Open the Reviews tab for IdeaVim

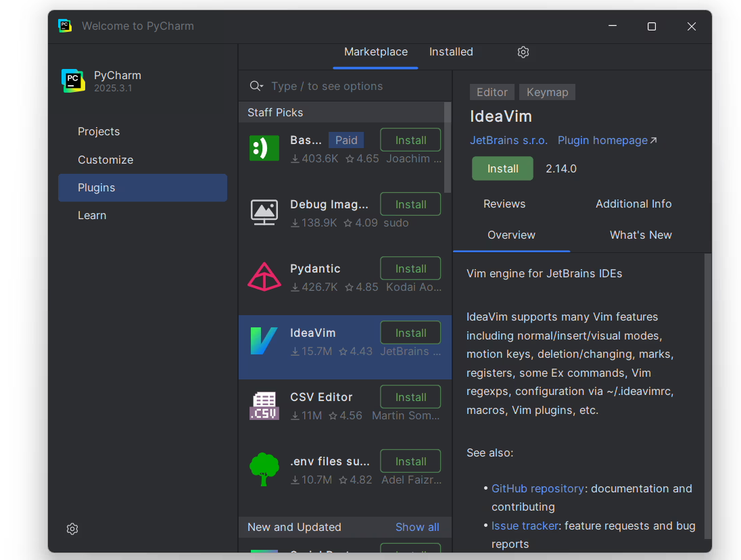click(x=504, y=204)
